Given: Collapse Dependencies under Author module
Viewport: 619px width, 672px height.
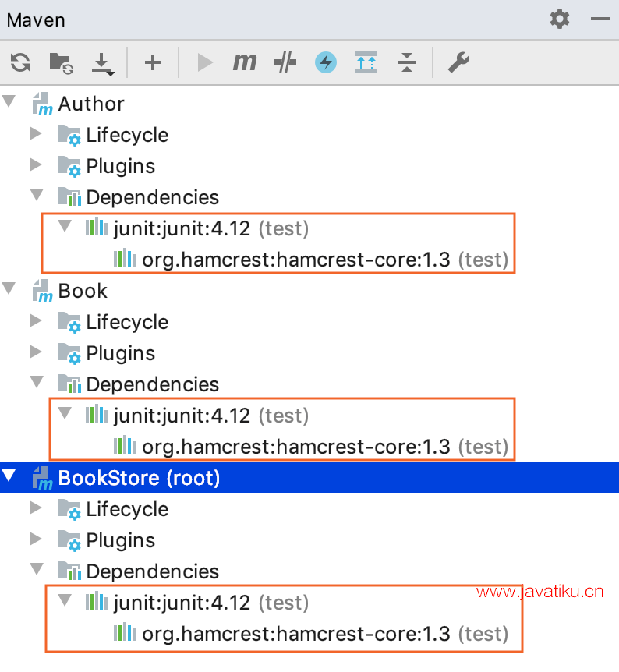Looking at the screenshot, I should [35, 196].
